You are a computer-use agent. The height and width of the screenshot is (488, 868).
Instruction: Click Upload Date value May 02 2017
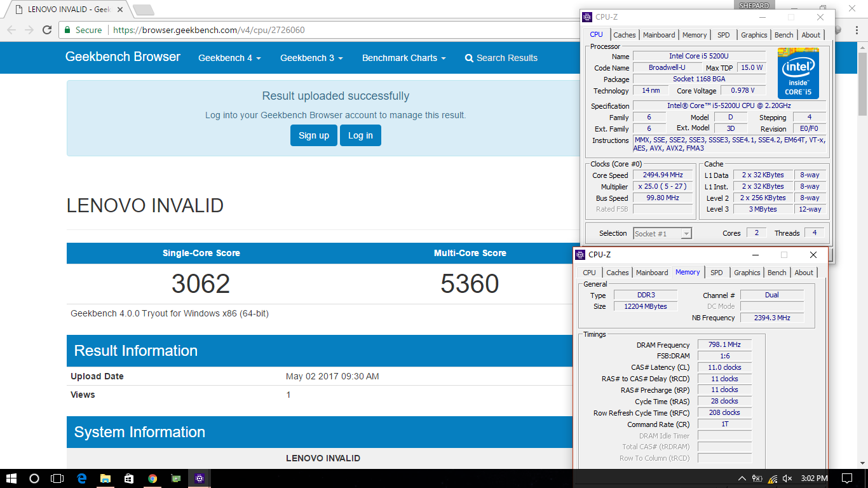pos(332,376)
